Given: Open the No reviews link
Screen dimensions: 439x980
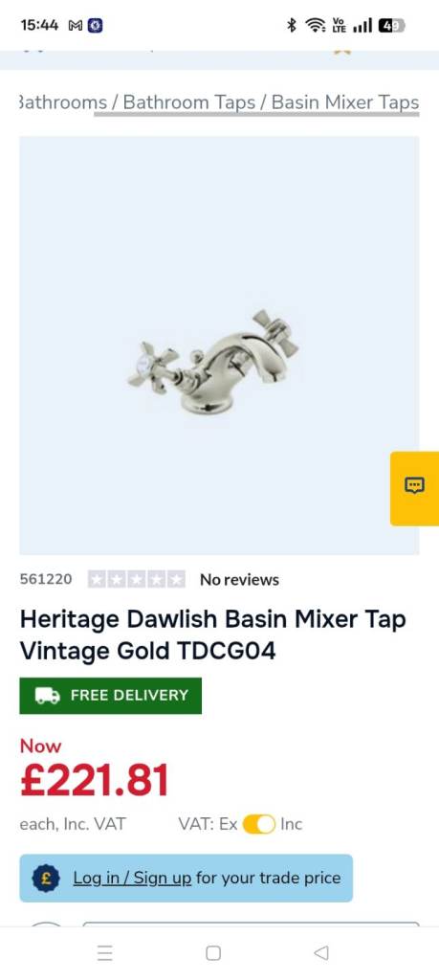Looking at the screenshot, I should point(239,580).
